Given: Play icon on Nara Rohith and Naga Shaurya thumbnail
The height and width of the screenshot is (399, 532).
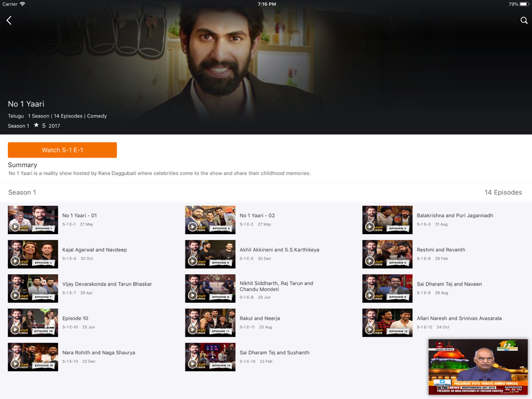Looking at the screenshot, I should tap(15, 364).
